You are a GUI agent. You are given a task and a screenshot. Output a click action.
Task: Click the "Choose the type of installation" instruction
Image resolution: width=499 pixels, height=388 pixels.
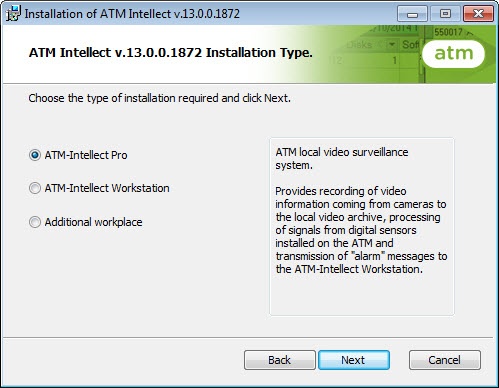pyautogui.click(x=159, y=98)
